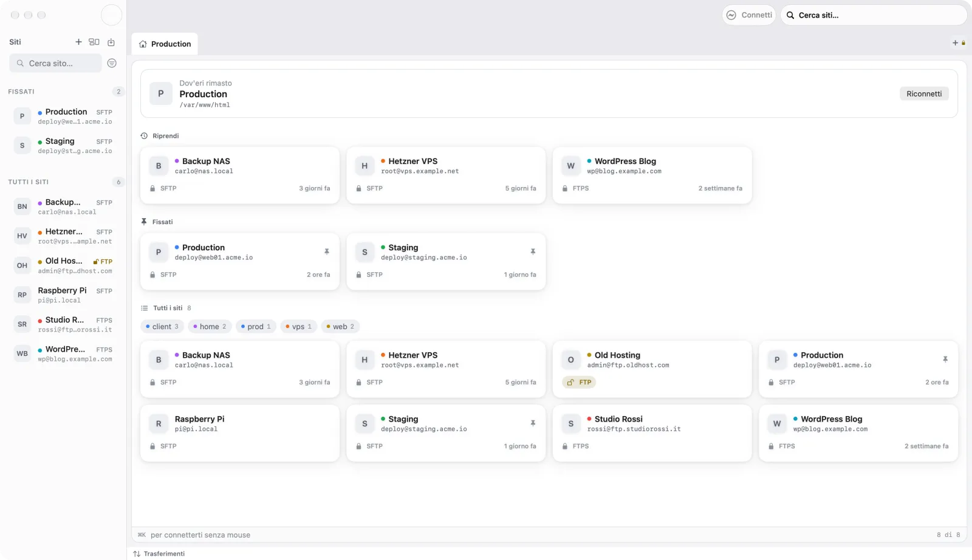Select the WB avatar in the sidebar

22,353
